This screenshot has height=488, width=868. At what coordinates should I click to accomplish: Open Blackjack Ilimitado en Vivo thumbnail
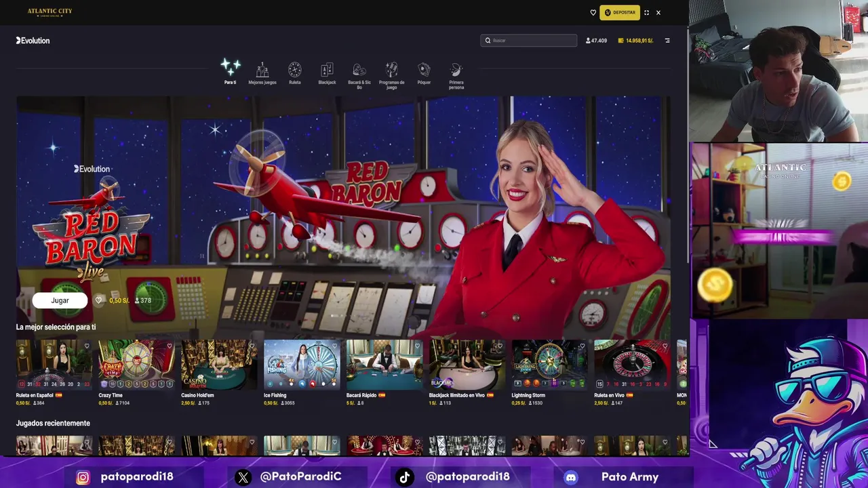[x=467, y=364]
